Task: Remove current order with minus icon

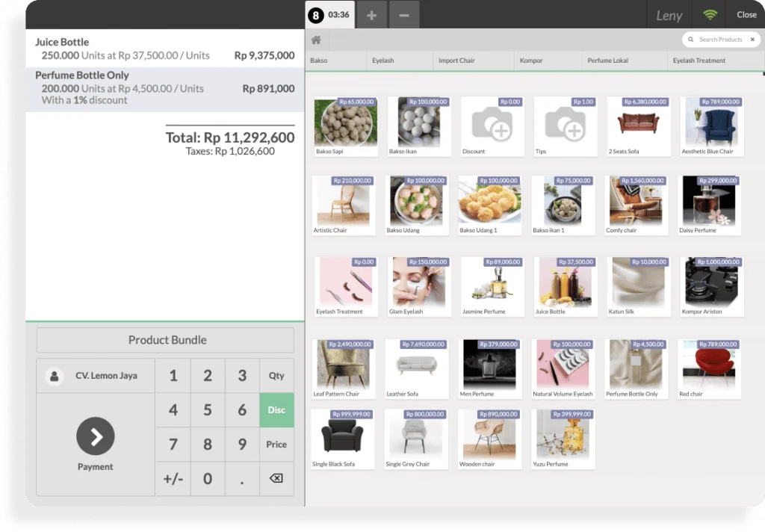Action: coord(403,15)
